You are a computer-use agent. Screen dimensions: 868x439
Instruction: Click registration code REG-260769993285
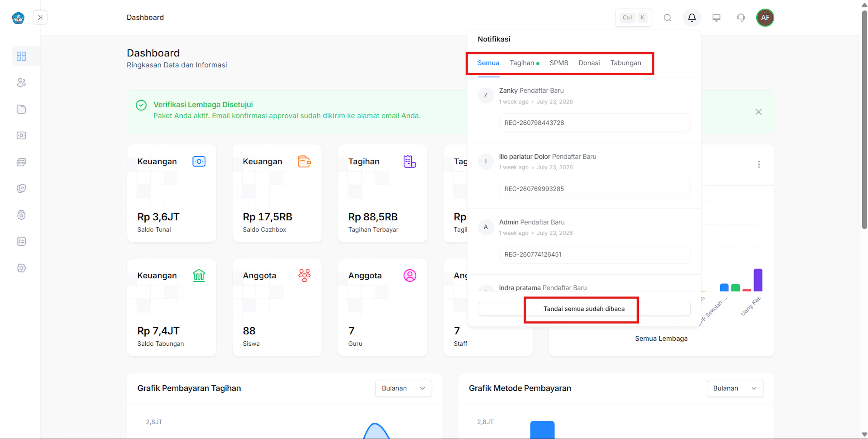594,189
